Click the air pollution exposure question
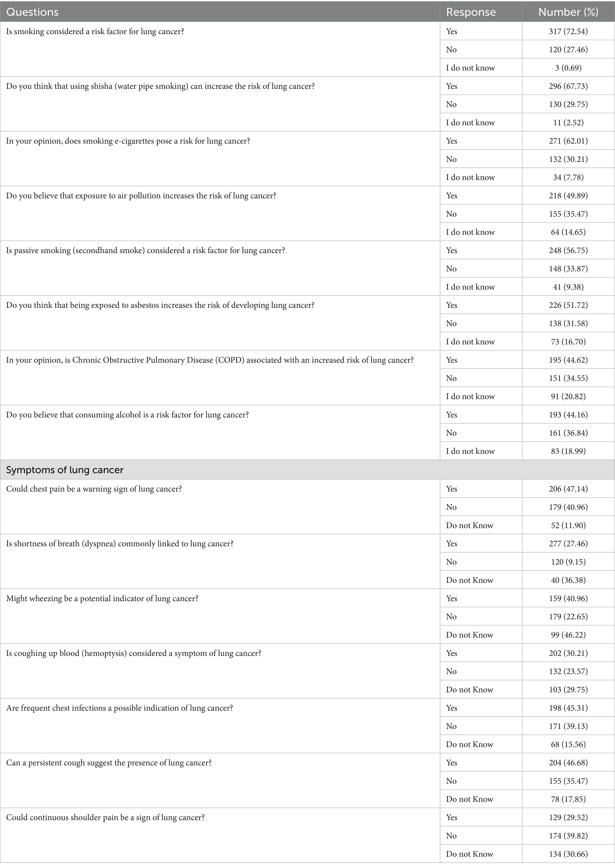 click(x=141, y=196)
